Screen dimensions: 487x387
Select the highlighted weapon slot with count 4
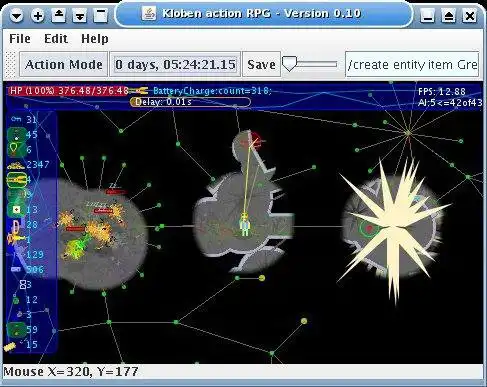coord(16,180)
